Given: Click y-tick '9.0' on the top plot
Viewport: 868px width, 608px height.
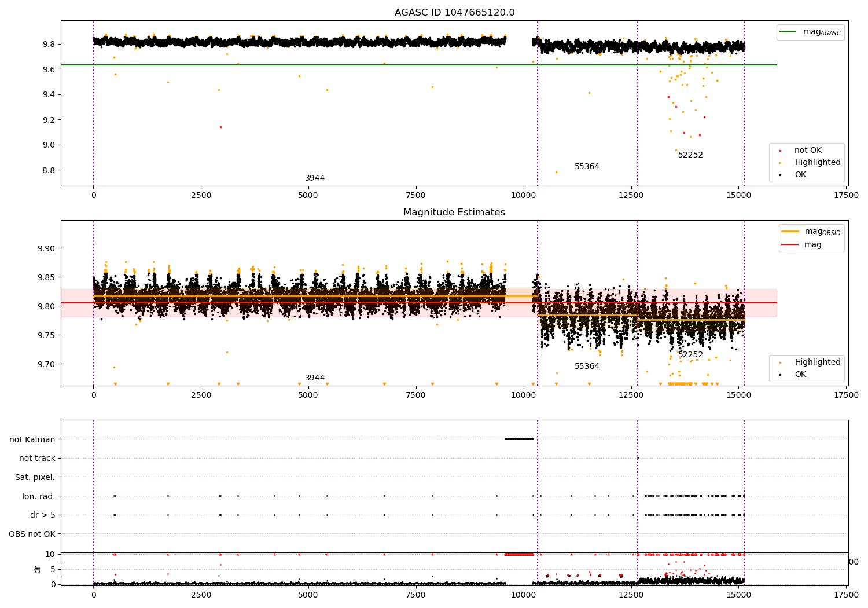Looking at the screenshot, I should [49, 145].
